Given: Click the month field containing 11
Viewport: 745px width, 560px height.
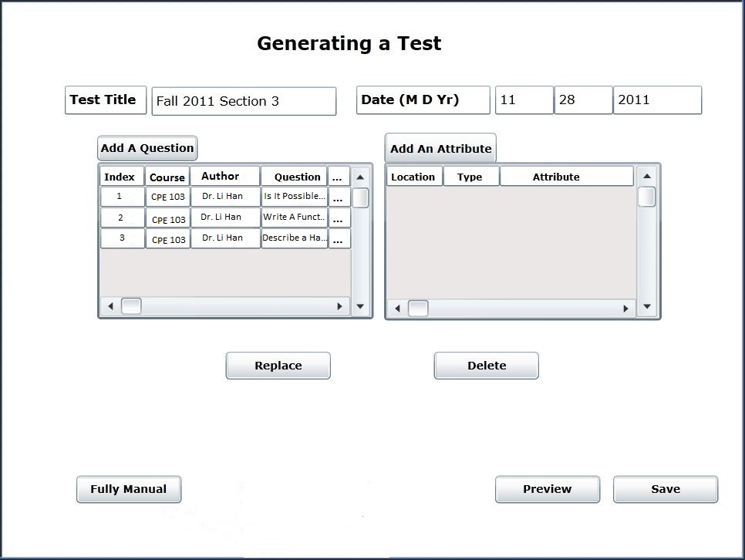Looking at the screenshot, I should coord(524,100).
